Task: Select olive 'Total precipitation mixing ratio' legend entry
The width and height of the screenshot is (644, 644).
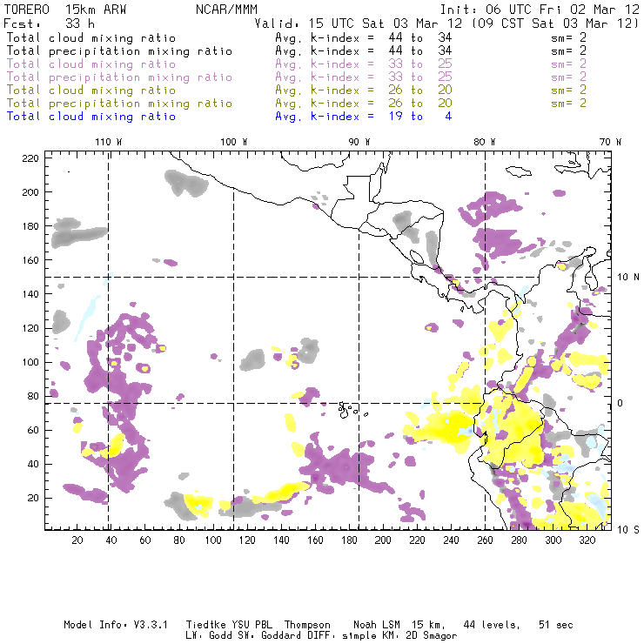Action: 119,104
